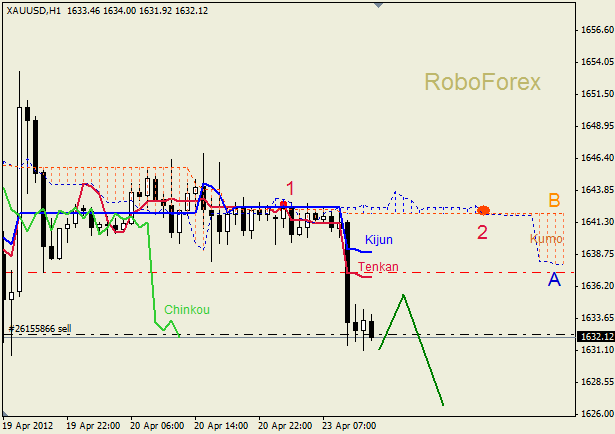This screenshot has height=434, width=615.
Task: Select the red dot marker under the '1' label
Action: click(284, 204)
